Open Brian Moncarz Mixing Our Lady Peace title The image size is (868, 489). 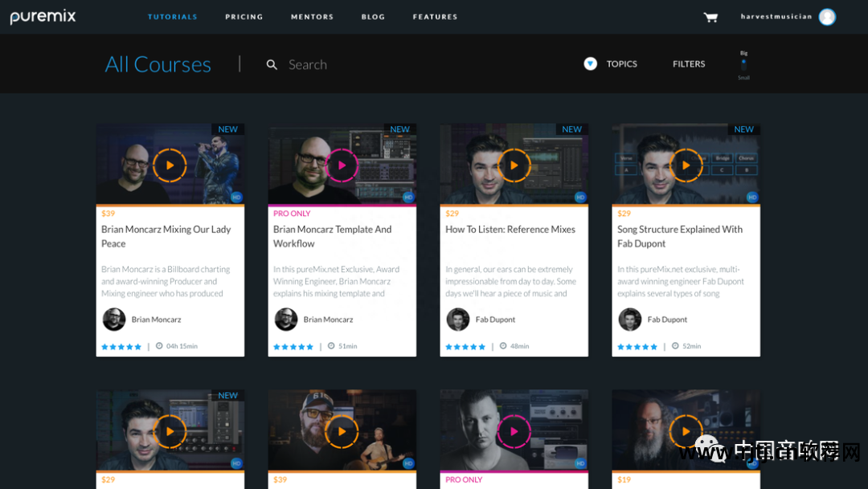166,236
